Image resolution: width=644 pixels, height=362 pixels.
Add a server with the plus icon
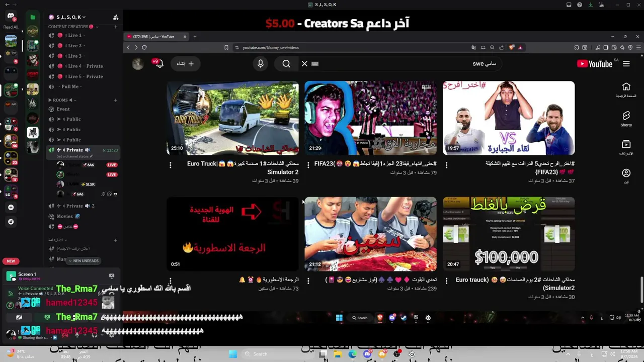tap(11, 207)
